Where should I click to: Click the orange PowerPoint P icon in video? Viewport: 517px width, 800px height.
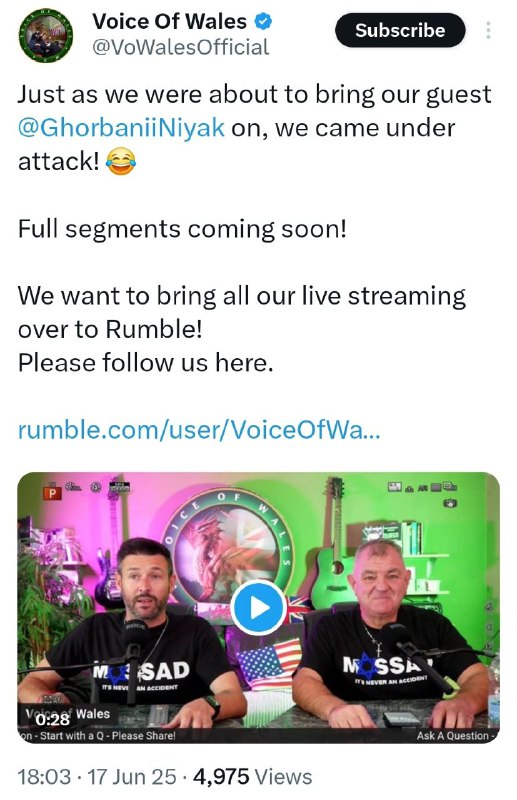point(52,493)
